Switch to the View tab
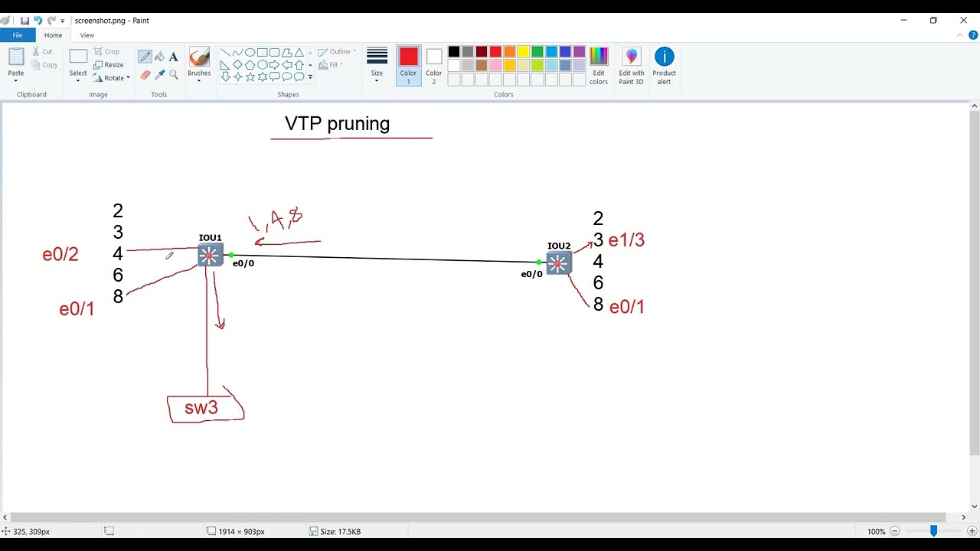This screenshot has width=980, height=551. click(x=87, y=35)
